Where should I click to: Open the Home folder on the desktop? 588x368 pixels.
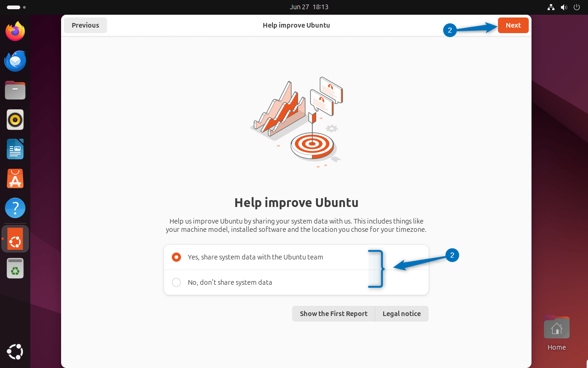tap(556, 327)
